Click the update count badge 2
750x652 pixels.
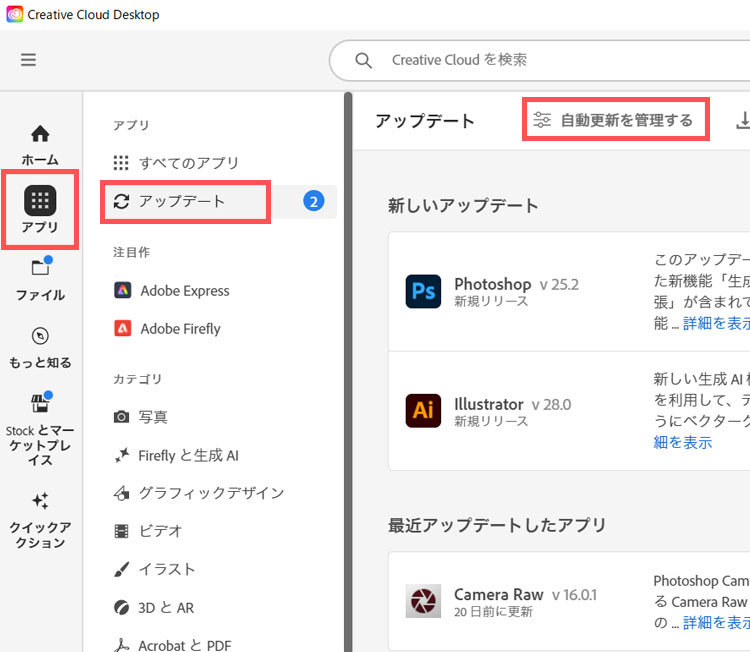314,201
